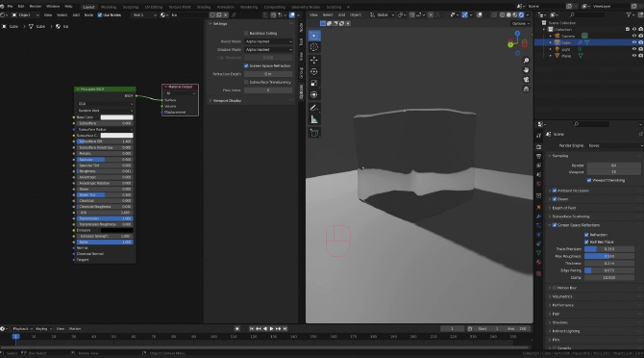Enable Subsurface Translucency checkbox
The image size is (644, 358).
pos(246,82)
